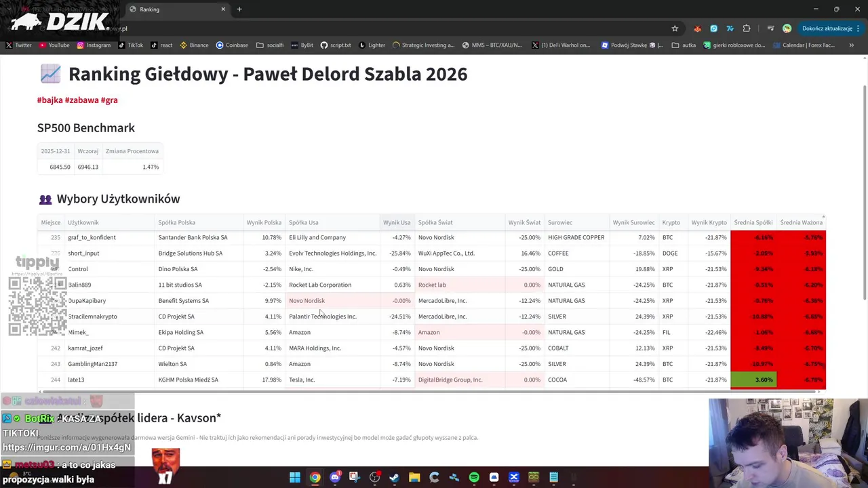Click red Średnia Ważona cell for GamblingMan2137
Viewport: 868px width, 488px height.
(x=802, y=364)
